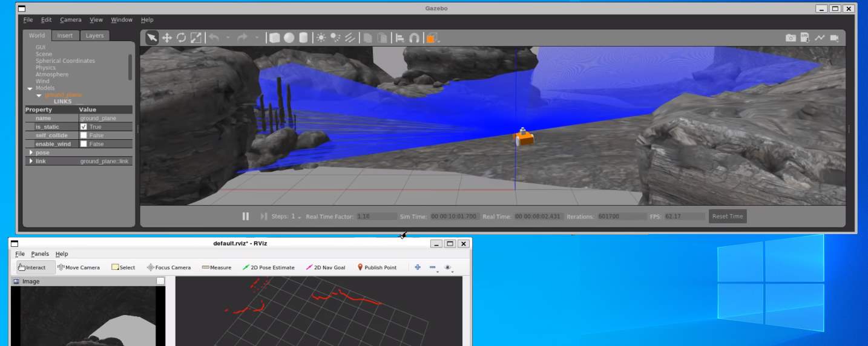Select Spherical Coordinates in the World tree
868x346 pixels.
click(x=65, y=60)
